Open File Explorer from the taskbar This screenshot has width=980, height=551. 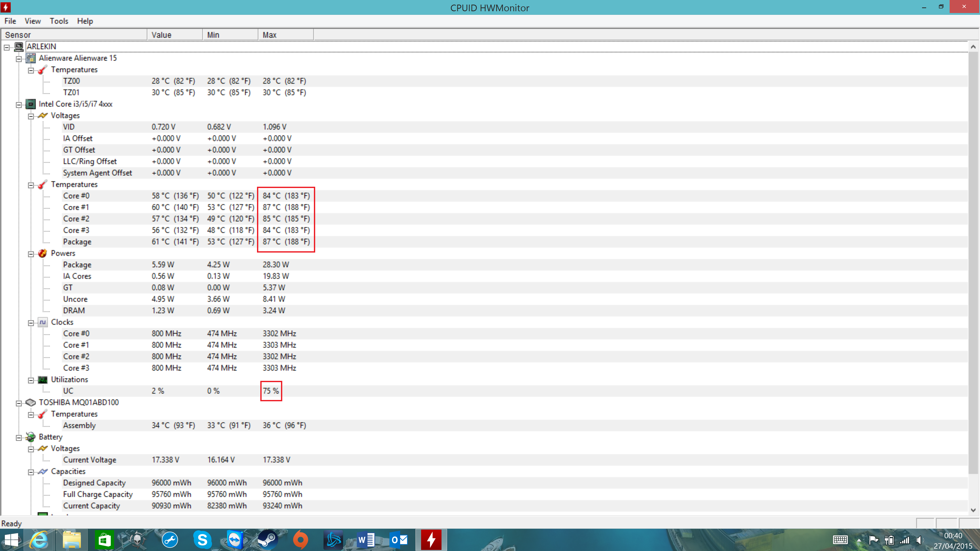tap(72, 540)
